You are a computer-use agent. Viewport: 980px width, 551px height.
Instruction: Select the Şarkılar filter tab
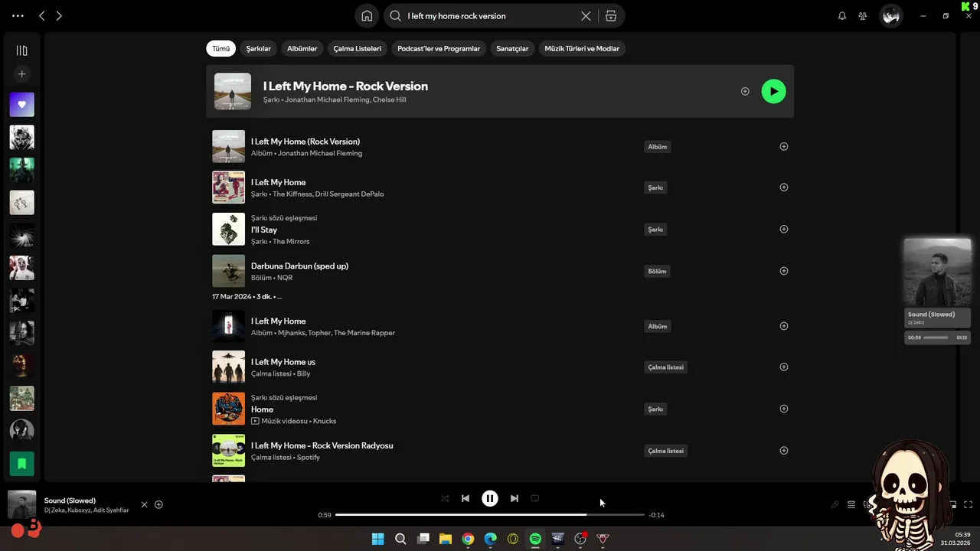(x=258, y=48)
